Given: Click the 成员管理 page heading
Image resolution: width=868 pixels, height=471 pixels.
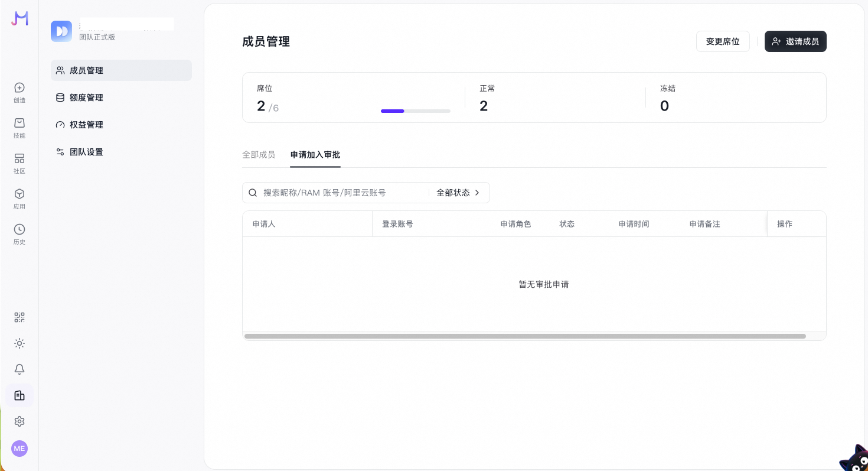Looking at the screenshot, I should 266,41.
